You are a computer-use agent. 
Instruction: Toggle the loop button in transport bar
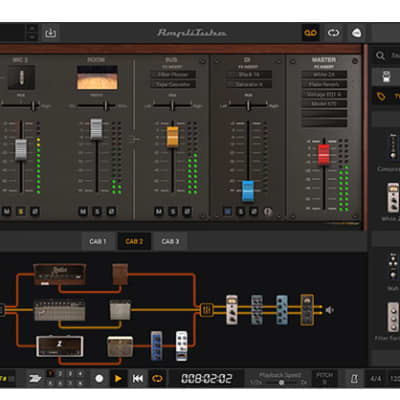(157, 379)
